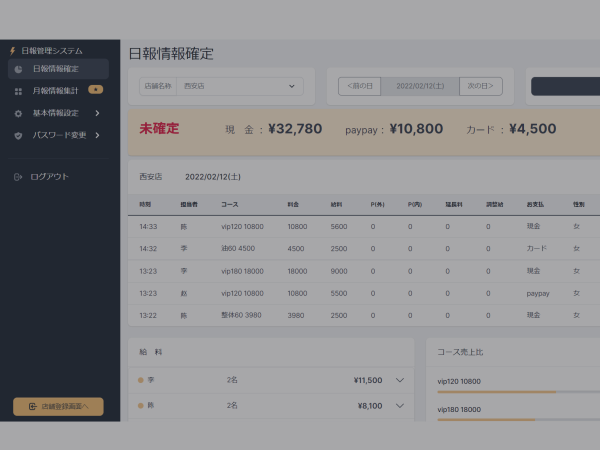Click the shield icon for パスワード変更
This screenshot has width=600, height=450.
pyautogui.click(x=18, y=134)
